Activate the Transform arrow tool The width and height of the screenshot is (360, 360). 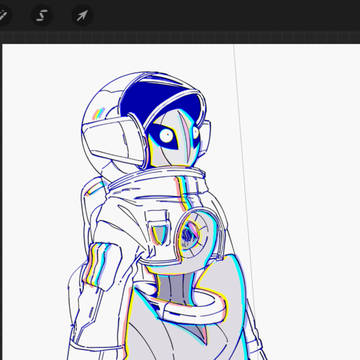(x=82, y=15)
